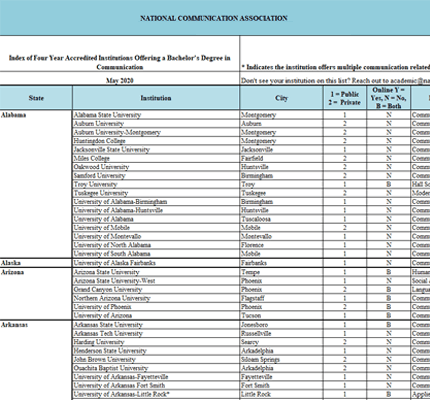430x400 pixels.
Task: Click University of Arkansas Fort Smith cell
Action: coord(156,385)
